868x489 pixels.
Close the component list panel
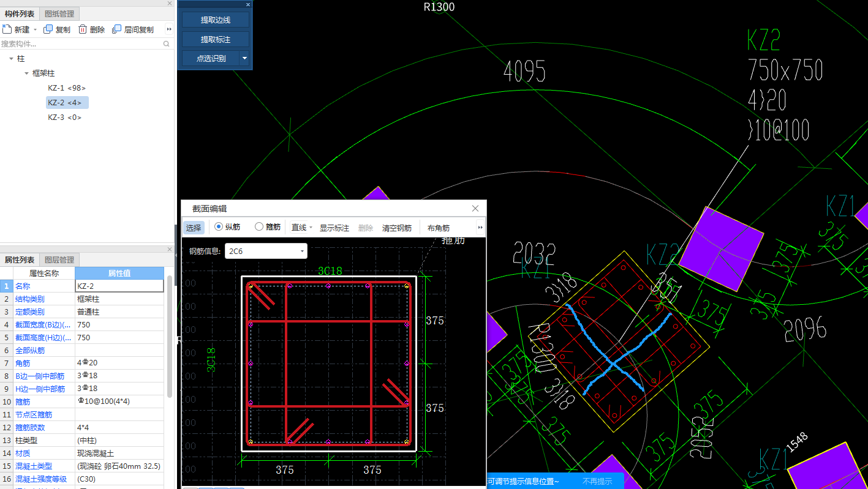[x=170, y=3]
